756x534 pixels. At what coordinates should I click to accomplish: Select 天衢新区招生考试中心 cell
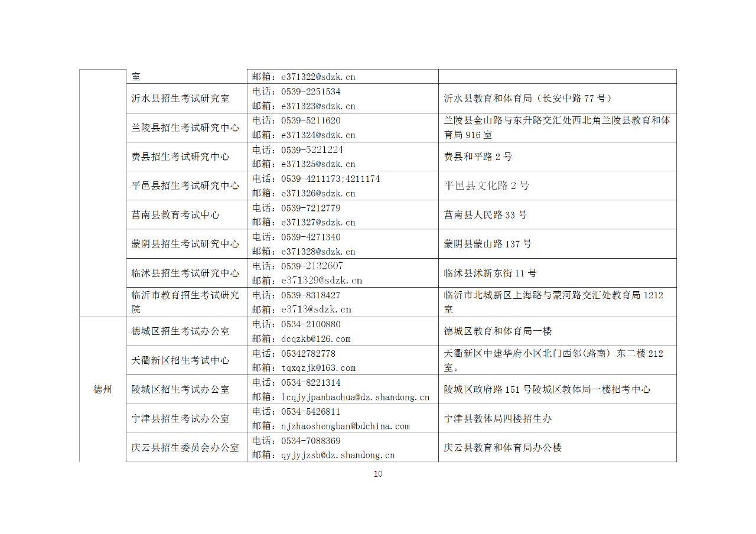(187, 360)
